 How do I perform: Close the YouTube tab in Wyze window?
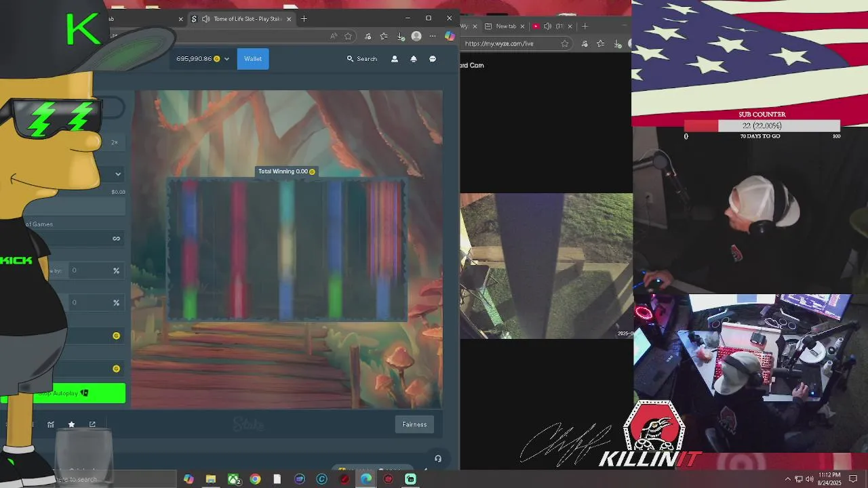[570, 26]
